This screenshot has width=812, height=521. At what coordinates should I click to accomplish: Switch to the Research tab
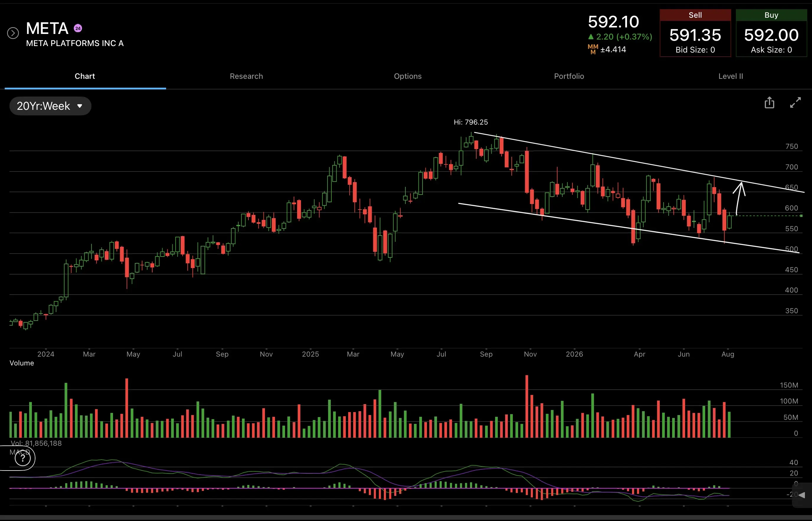tap(246, 76)
